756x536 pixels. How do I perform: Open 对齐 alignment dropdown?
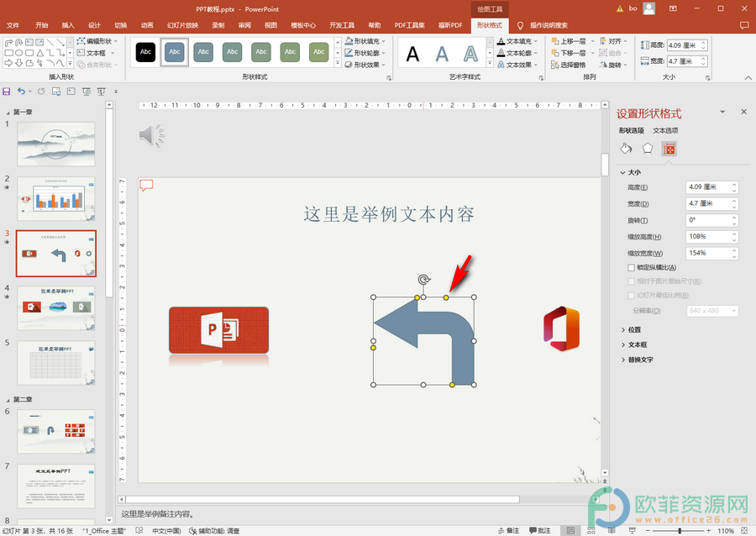[x=613, y=41]
